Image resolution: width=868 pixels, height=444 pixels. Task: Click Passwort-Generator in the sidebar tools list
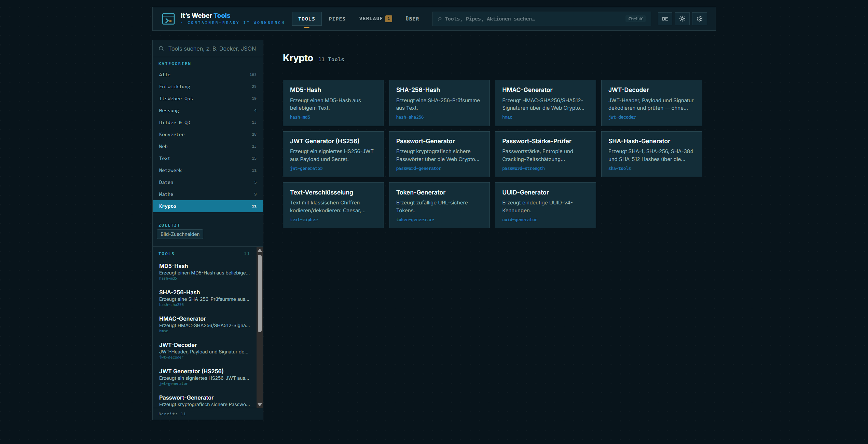pos(205,401)
